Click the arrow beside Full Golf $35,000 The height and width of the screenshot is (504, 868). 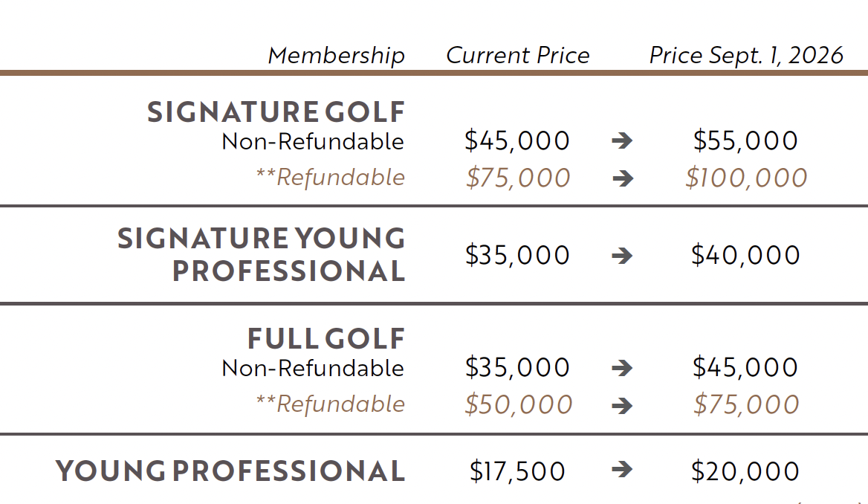(622, 368)
